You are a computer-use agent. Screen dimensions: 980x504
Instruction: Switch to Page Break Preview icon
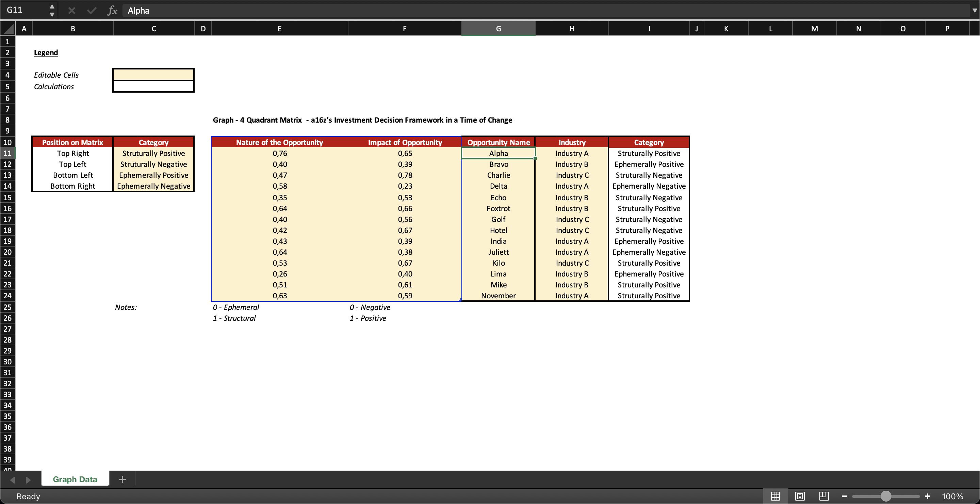[x=823, y=496]
